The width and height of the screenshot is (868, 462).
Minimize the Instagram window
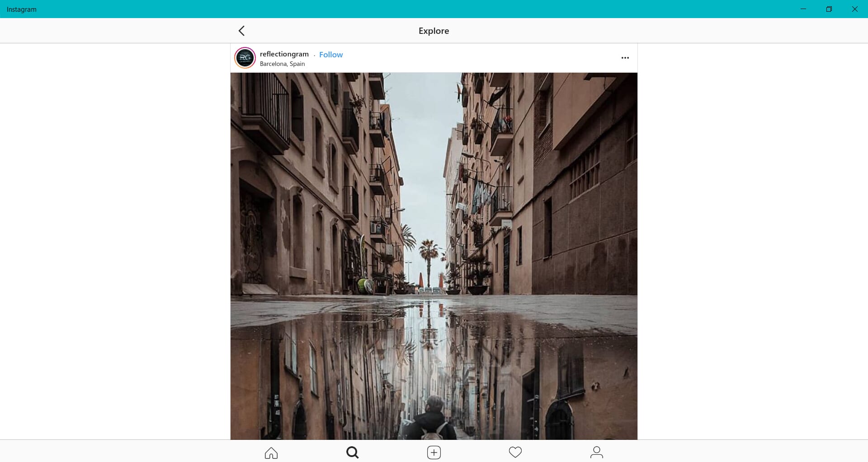803,9
